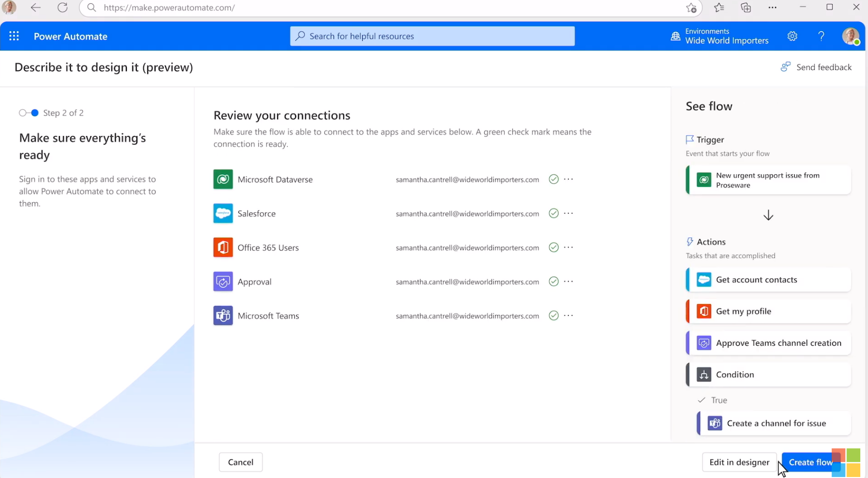The height and width of the screenshot is (478, 868).
Task: Click green check mark for Salesforce
Action: 554,213
